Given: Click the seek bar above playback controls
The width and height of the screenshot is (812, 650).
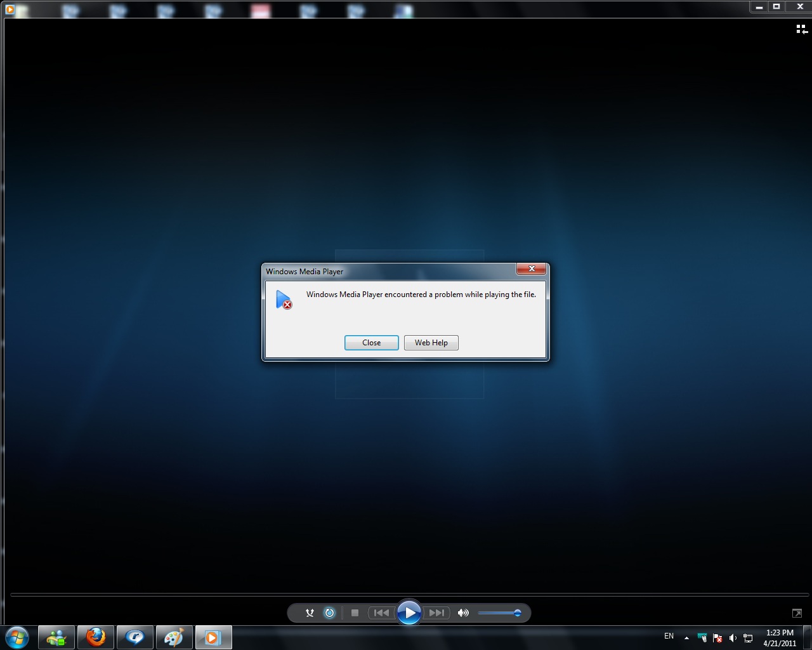Looking at the screenshot, I should click(x=409, y=595).
